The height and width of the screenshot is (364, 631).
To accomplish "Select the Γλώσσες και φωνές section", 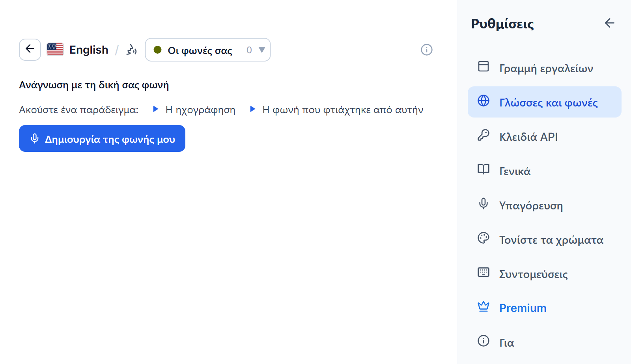I will point(545,102).
